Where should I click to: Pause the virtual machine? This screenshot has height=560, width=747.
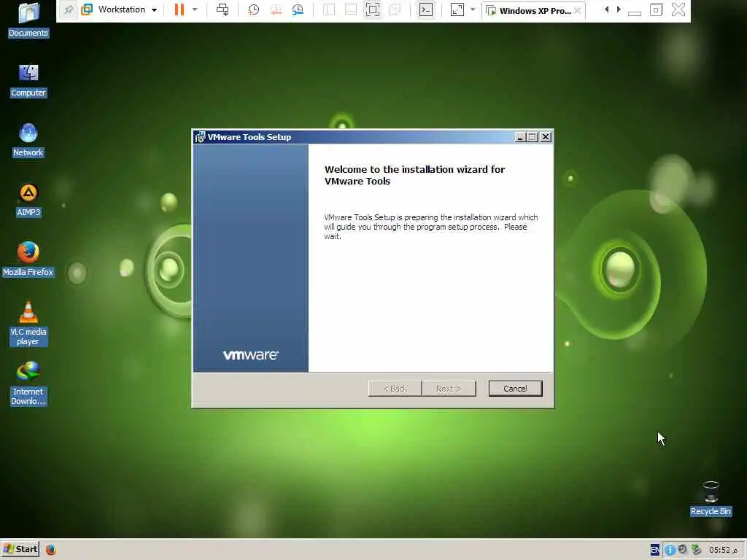click(179, 9)
